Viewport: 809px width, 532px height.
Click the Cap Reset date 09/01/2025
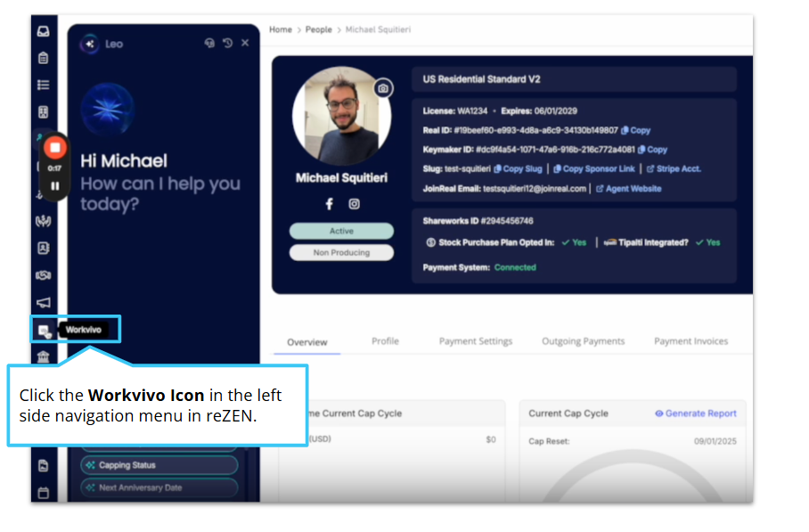[x=715, y=441]
